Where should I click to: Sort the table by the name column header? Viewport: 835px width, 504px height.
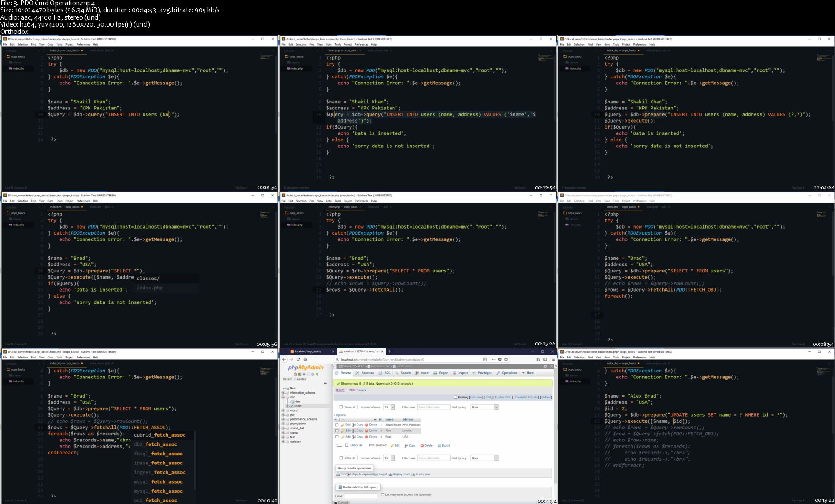(389, 419)
